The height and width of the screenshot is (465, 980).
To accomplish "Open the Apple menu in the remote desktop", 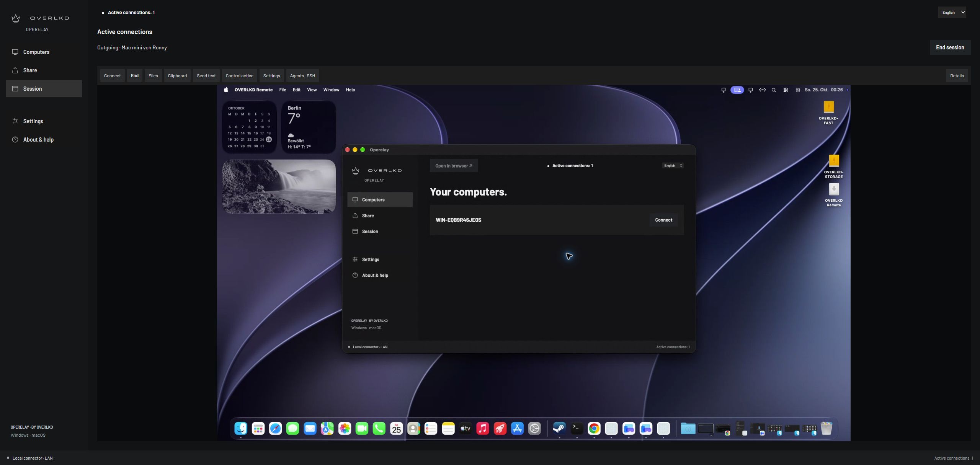I will coord(226,90).
